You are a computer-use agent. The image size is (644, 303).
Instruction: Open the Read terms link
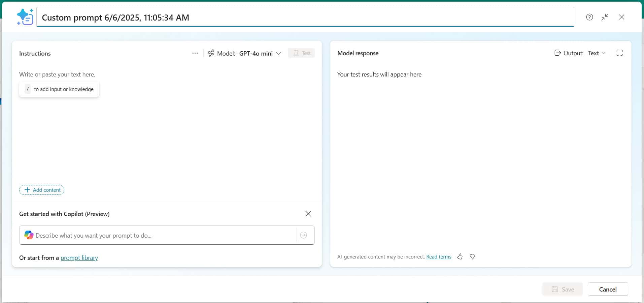coord(439,257)
